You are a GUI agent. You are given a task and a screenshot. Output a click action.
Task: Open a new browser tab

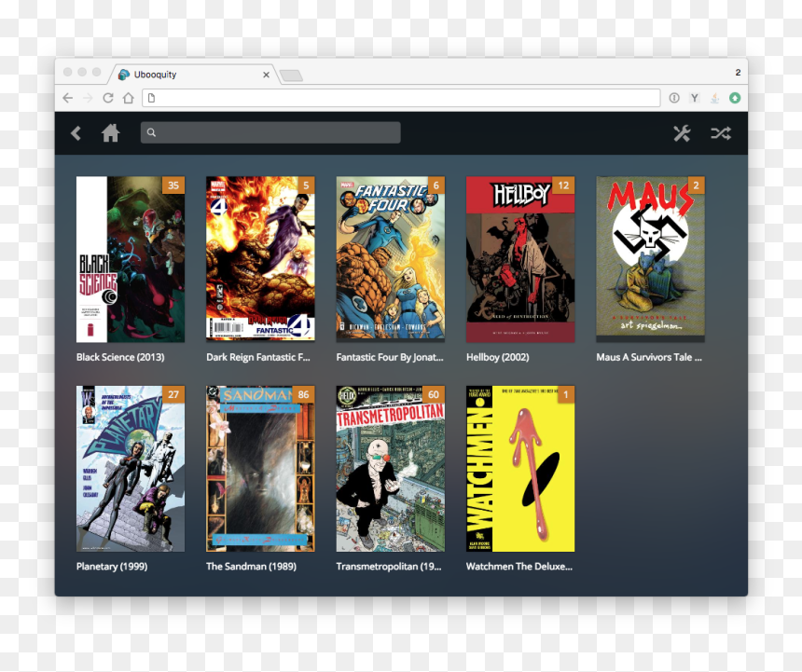[x=292, y=75]
